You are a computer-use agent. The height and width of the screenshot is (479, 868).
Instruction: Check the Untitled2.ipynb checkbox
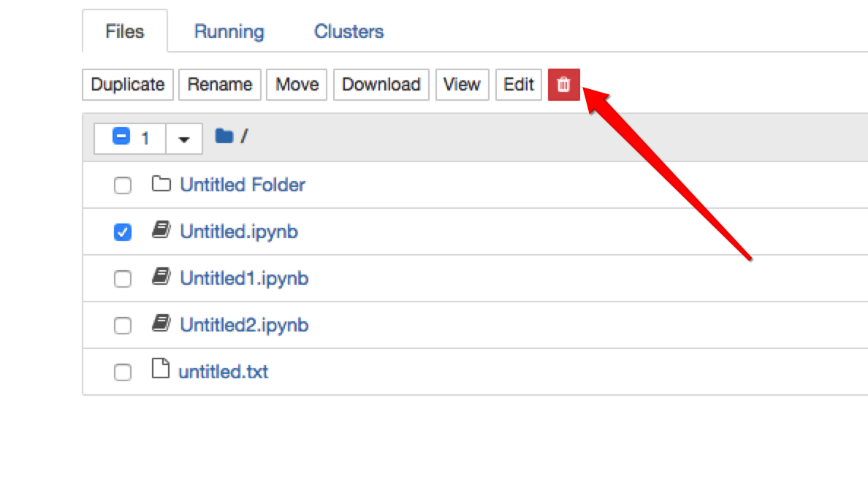click(x=123, y=325)
